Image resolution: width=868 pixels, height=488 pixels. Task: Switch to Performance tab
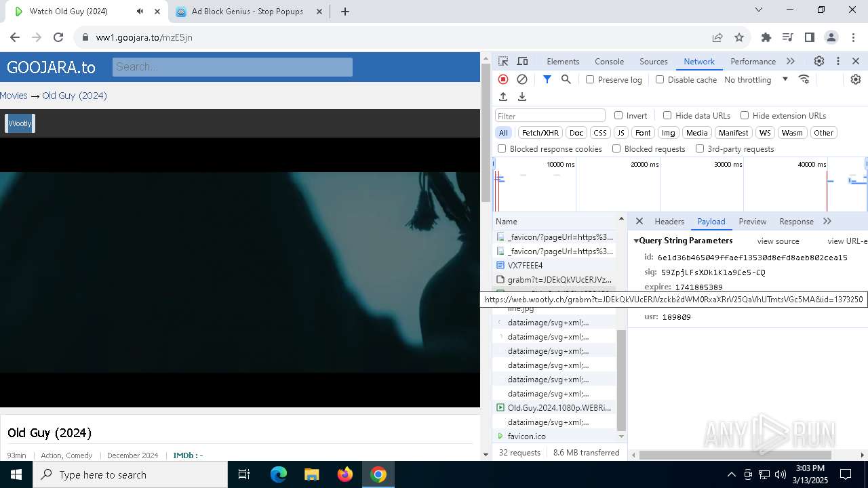[x=753, y=61]
